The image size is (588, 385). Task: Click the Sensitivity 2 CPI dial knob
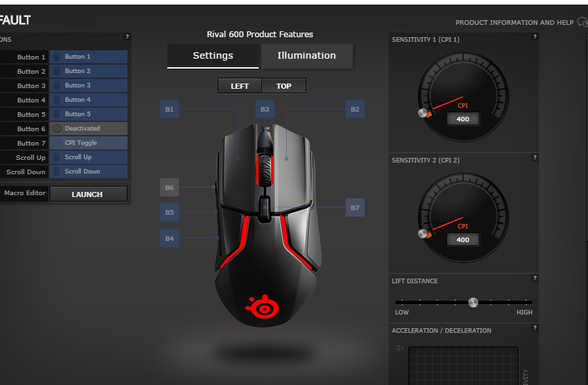423,234
